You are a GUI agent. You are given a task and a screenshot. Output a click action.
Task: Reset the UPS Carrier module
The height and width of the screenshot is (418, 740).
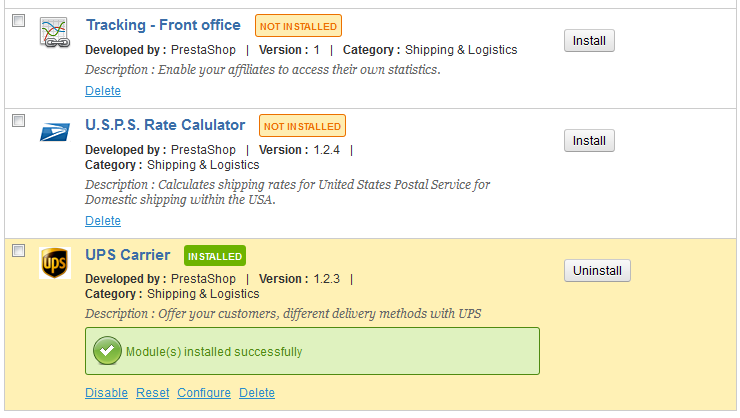tap(153, 393)
